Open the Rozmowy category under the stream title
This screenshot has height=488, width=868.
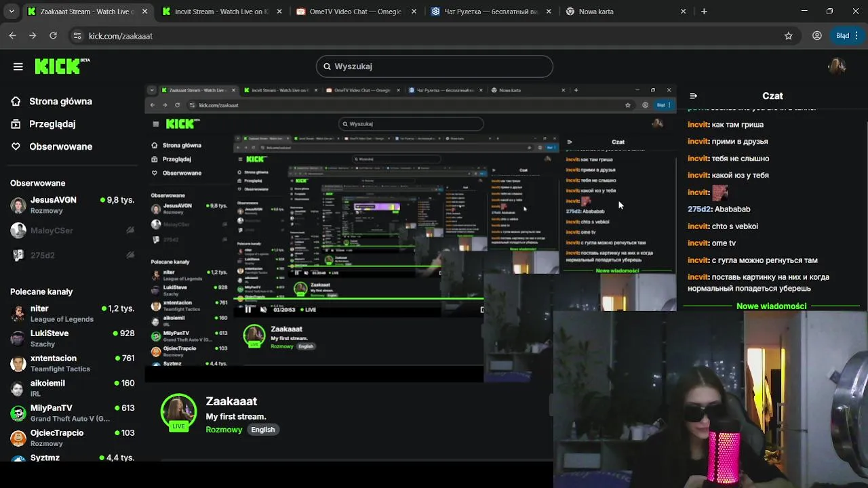[x=224, y=430]
